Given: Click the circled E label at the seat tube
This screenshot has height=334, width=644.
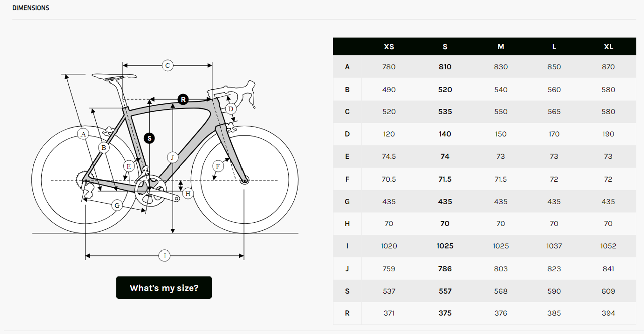Looking at the screenshot, I should point(129,166).
